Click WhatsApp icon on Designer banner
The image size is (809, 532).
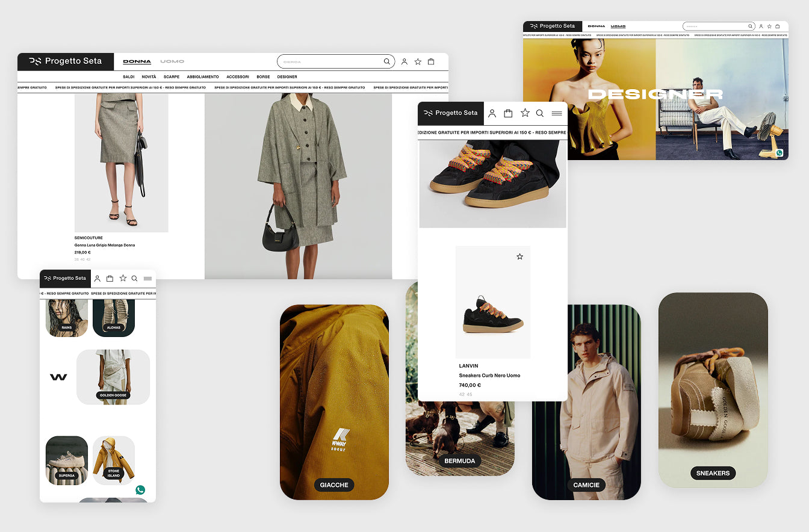pyautogui.click(x=780, y=153)
